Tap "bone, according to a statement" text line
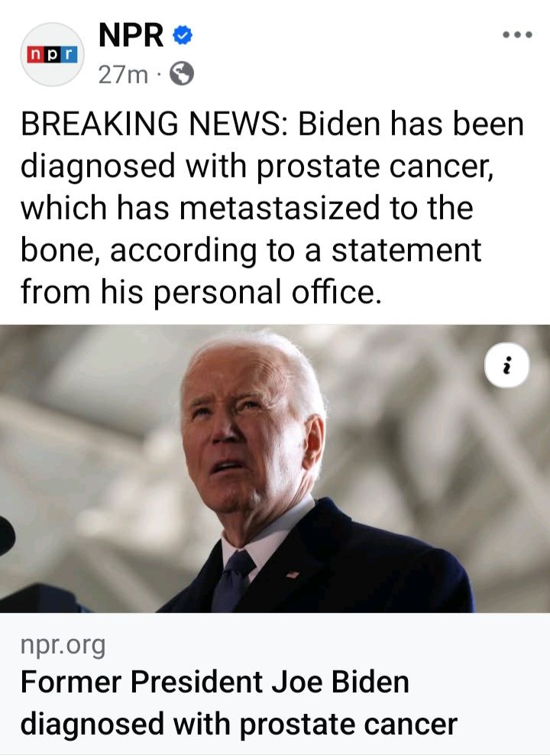Image resolution: width=550 pixels, height=756 pixels. point(251,250)
